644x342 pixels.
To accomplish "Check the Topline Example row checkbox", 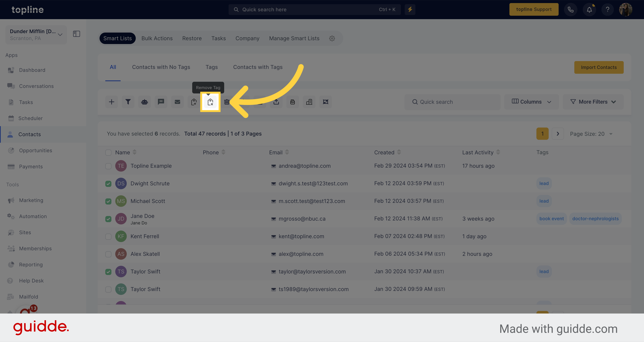I will (108, 166).
